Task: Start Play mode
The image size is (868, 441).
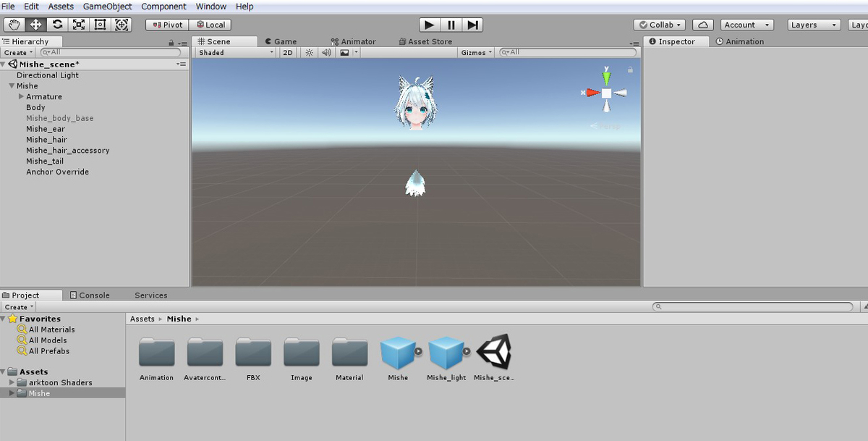Action: point(430,25)
